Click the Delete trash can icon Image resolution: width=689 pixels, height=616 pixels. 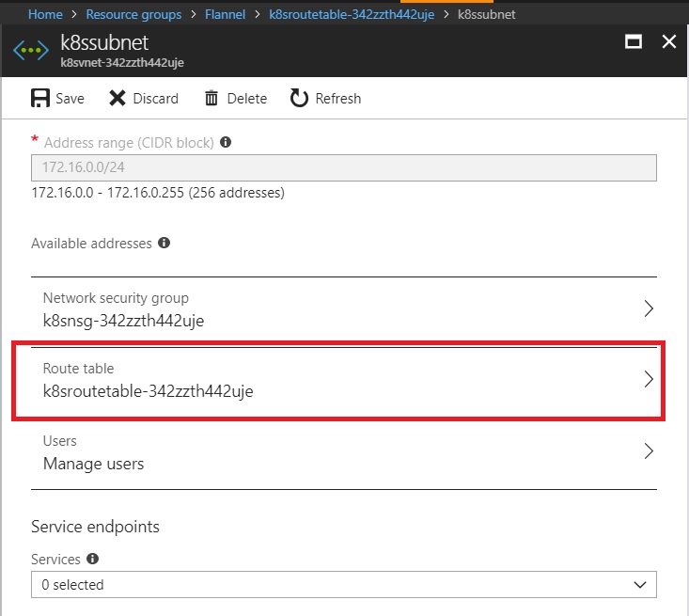(x=211, y=98)
